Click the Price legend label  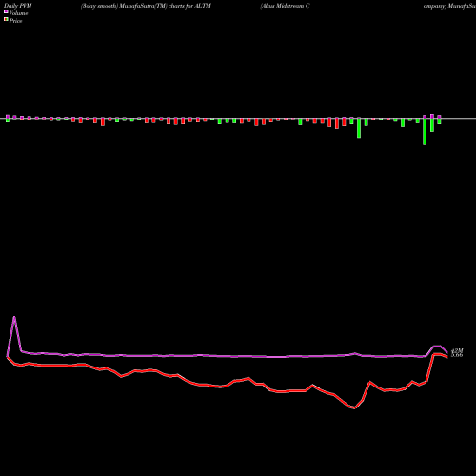[15, 21]
